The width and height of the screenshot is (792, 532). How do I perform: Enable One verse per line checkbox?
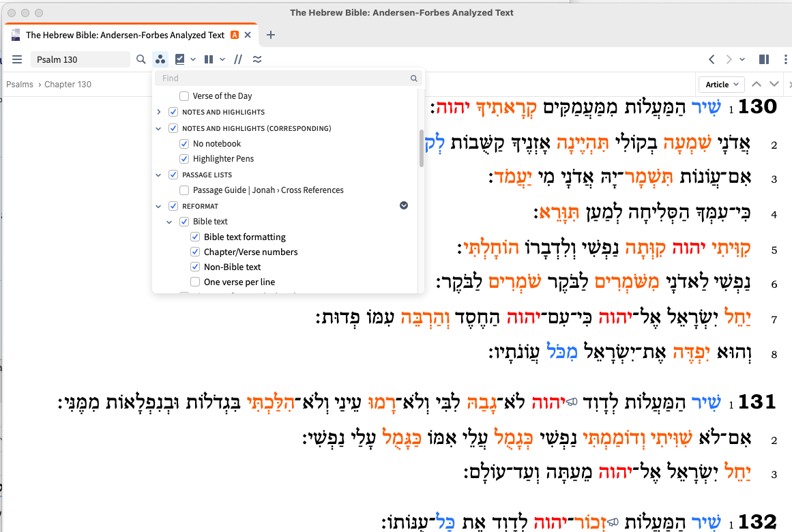195,282
